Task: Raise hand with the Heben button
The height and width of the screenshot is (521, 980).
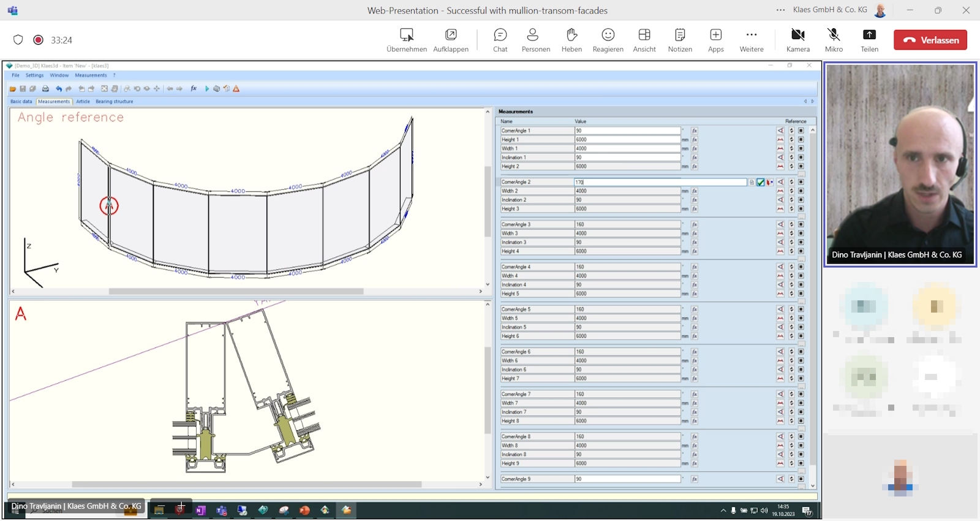Action: coord(571,40)
